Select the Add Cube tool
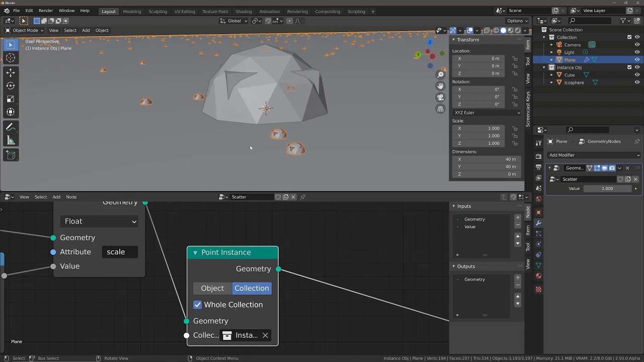644x362 pixels. (x=11, y=154)
